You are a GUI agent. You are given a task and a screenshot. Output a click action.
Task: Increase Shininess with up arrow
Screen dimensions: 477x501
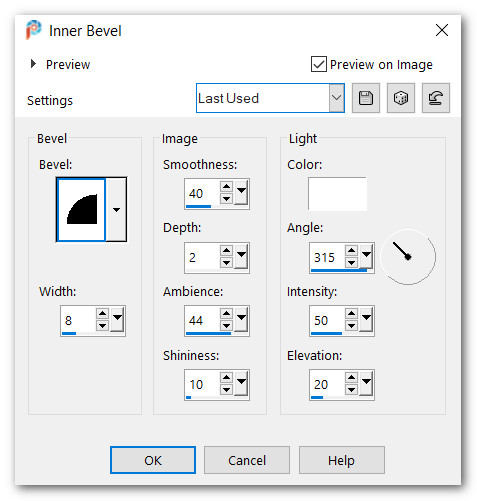click(226, 377)
